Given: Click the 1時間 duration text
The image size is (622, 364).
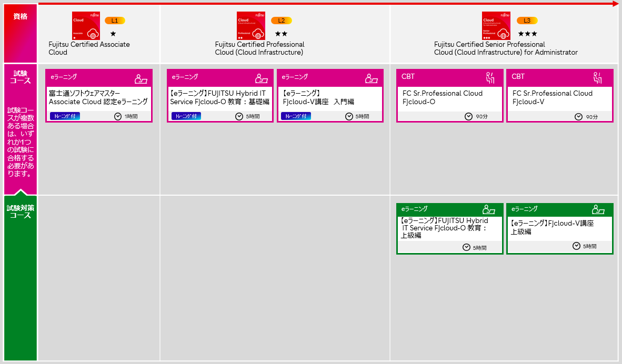Looking at the screenshot, I should pyautogui.click(x=131, y=117).
